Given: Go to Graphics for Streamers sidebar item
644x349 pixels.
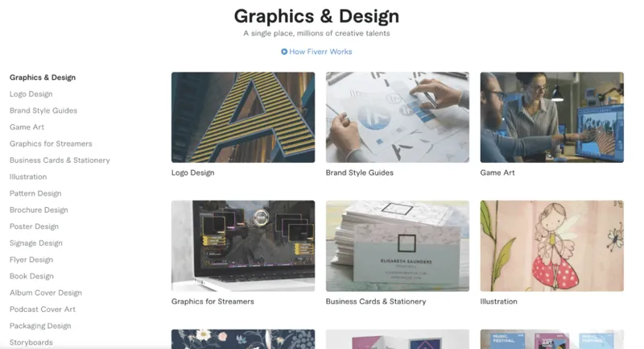Looking at the screenshot, I should [x=51, y=144].
